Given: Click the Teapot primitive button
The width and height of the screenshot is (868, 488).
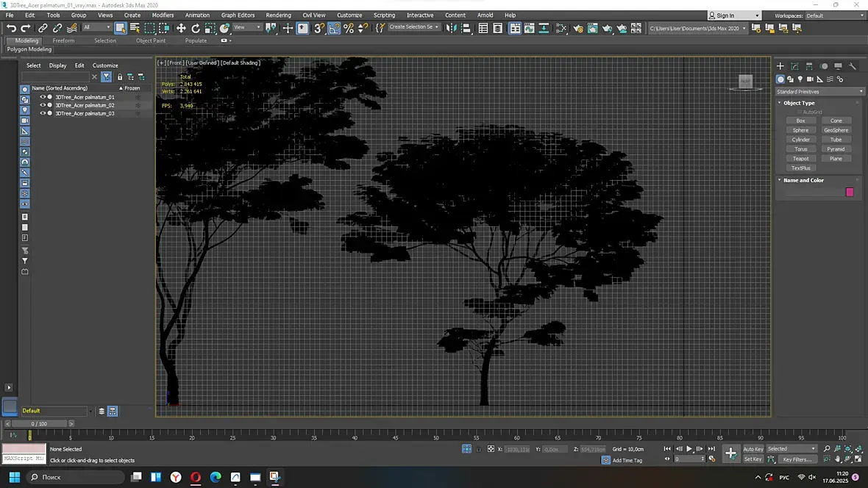Looking at the screenshot, I should [x=800, y=159].
